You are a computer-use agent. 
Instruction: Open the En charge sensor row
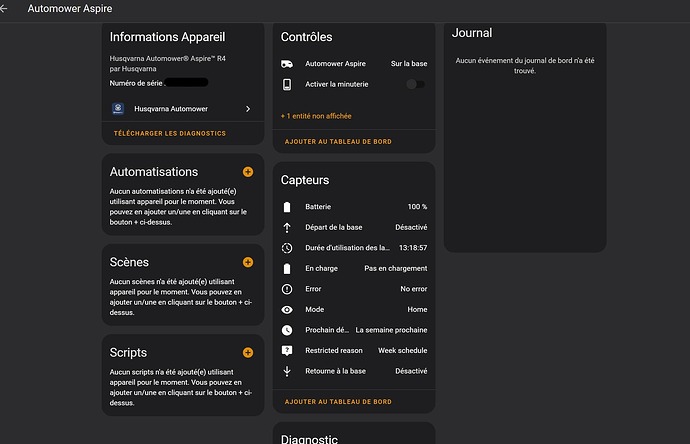pyautogui.click(x=354, y=268)
